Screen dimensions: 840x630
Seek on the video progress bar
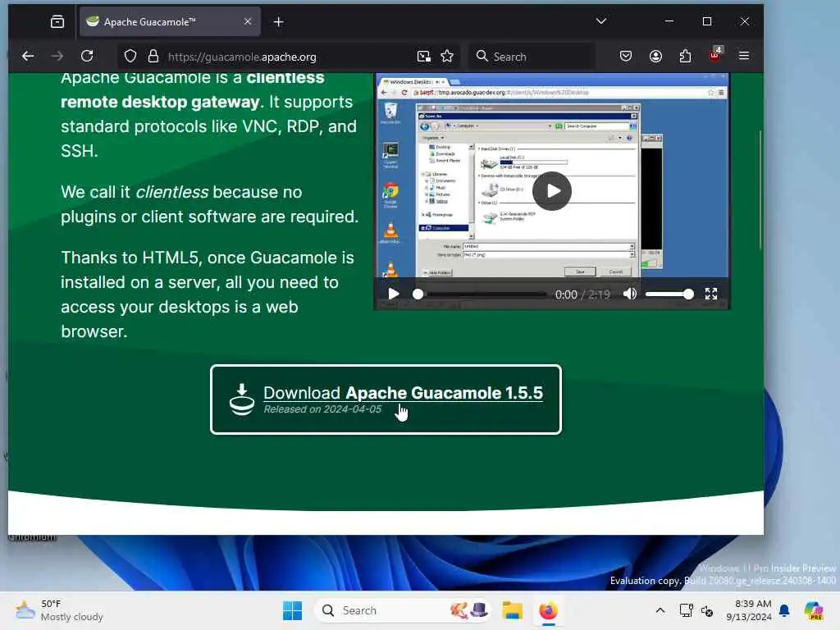pyautogui.click(x=479, y=294)
